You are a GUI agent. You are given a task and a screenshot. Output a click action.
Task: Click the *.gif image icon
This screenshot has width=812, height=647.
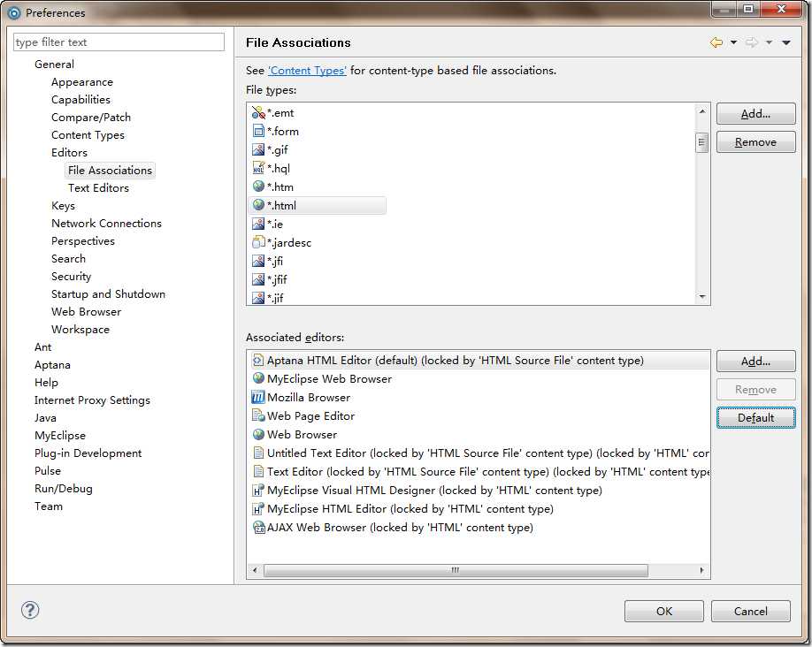[258, 149]
